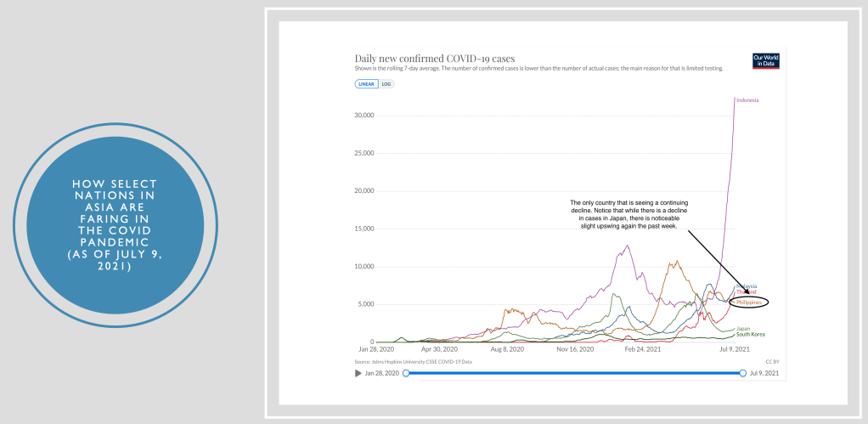Screen dimensions: 868x424
Task: Click the chart subtitle about rolling 7-day average
Action: coord(538,68)
